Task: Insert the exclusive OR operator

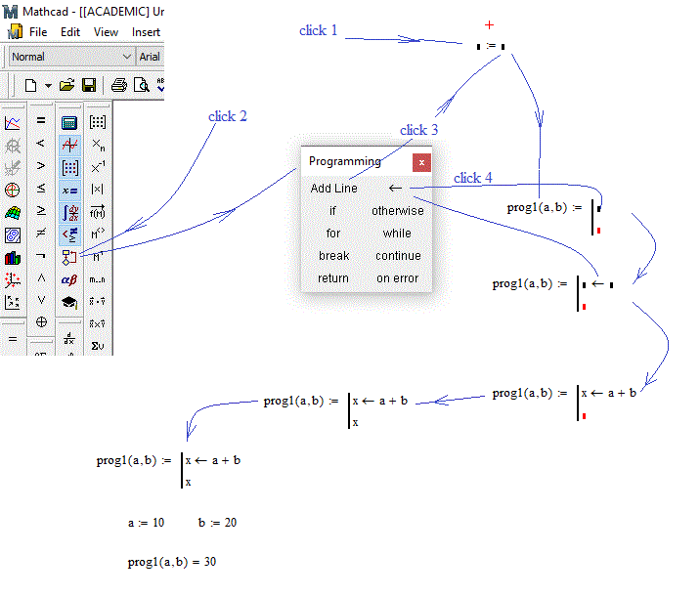Action: [x=41, y=322]
